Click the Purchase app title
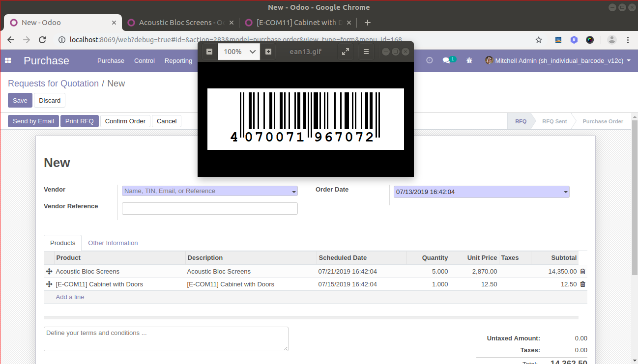The height and width of the screenshot is (364, 638). click(46, 60)
